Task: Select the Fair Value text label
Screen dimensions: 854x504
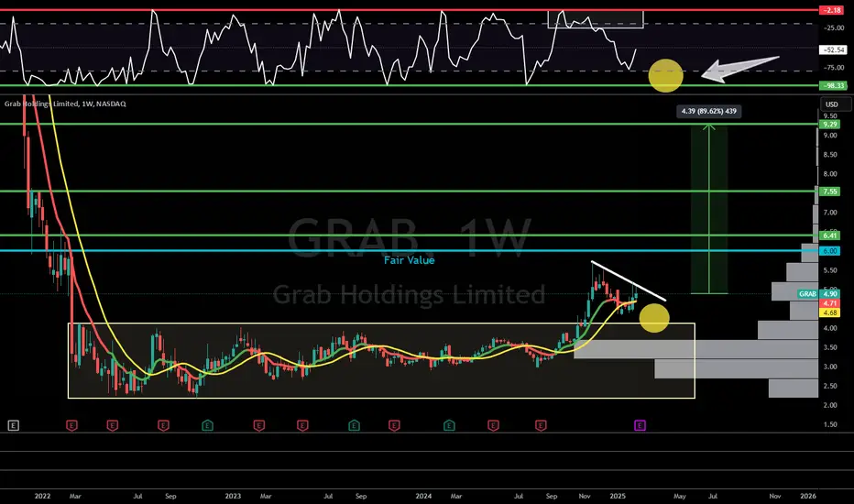Action: pos(409,260)
